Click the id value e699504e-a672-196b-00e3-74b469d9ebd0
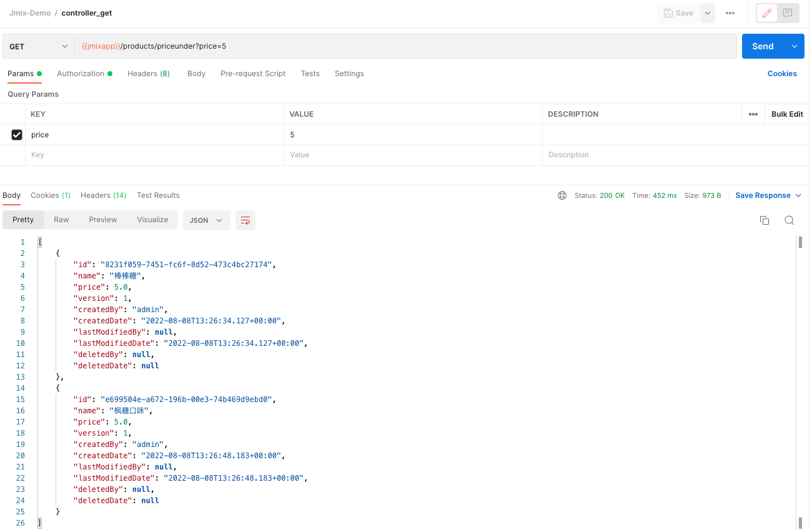 (186, 400)
